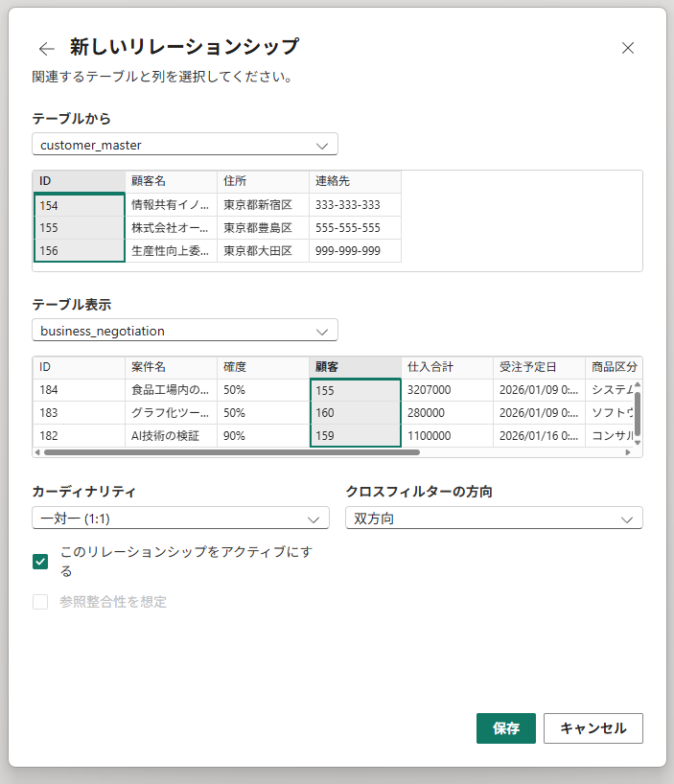Select the 住所 column header
The width and height of the screenshot is (674, 784).
263,181
